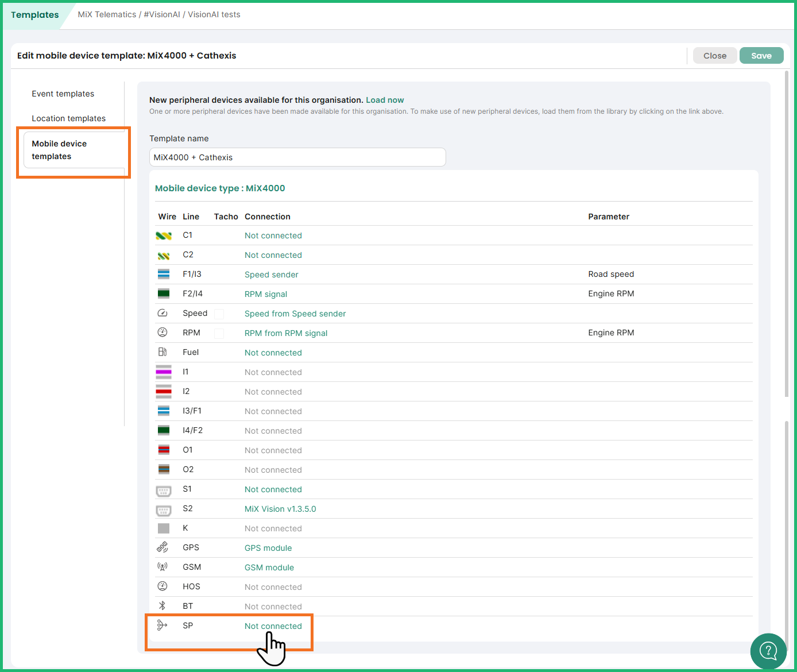Click the GSM antenna icon
Image resolution: width=797 pixels, height=672 pixels.
point(163,567)
